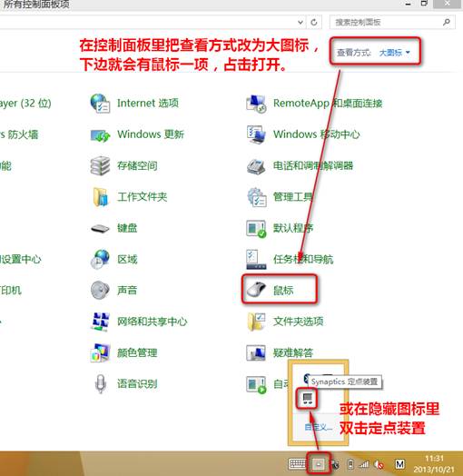
Task: Click the touch keyboard taskbar icon
Action: [x=298, y=464]
